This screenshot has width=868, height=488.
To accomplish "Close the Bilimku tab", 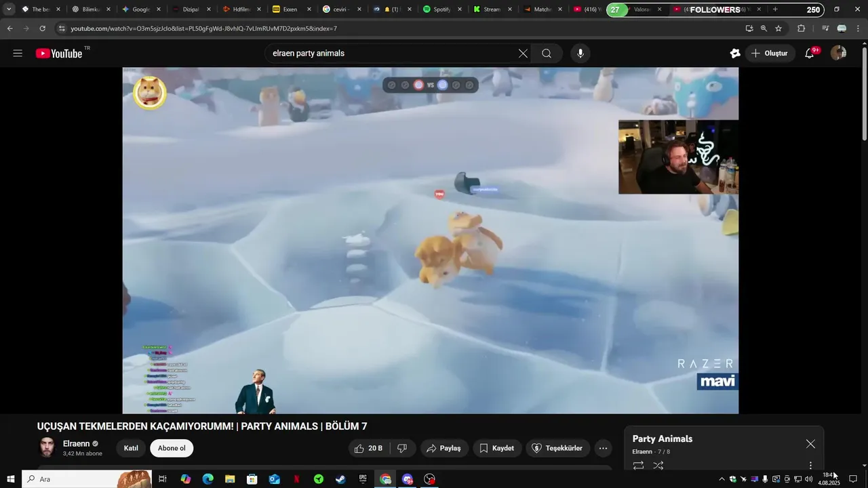I will (x=108, y=9).
